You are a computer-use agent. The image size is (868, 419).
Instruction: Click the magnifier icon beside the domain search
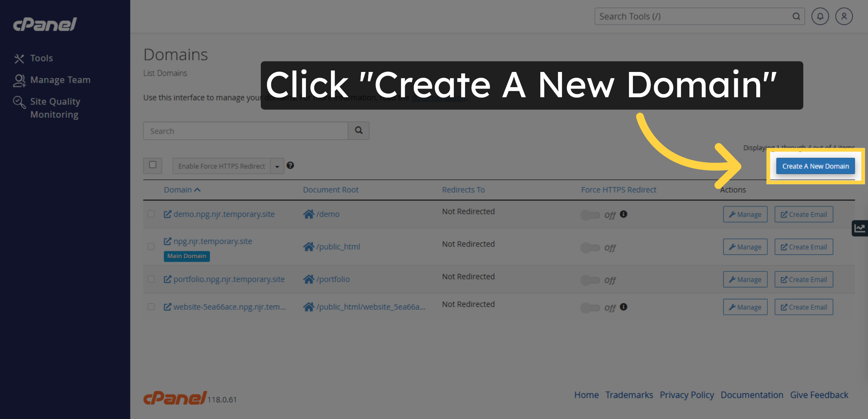(x=358, y=131)
